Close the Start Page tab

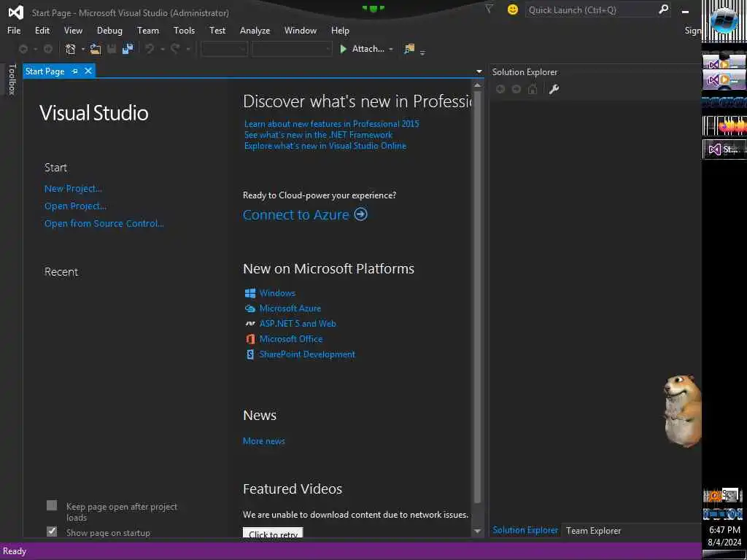[x=88, y=71]
